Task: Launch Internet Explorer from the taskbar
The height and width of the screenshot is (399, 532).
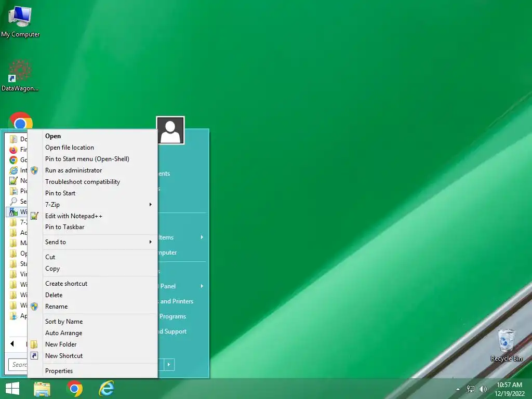Action: click(x=107, y=389)
